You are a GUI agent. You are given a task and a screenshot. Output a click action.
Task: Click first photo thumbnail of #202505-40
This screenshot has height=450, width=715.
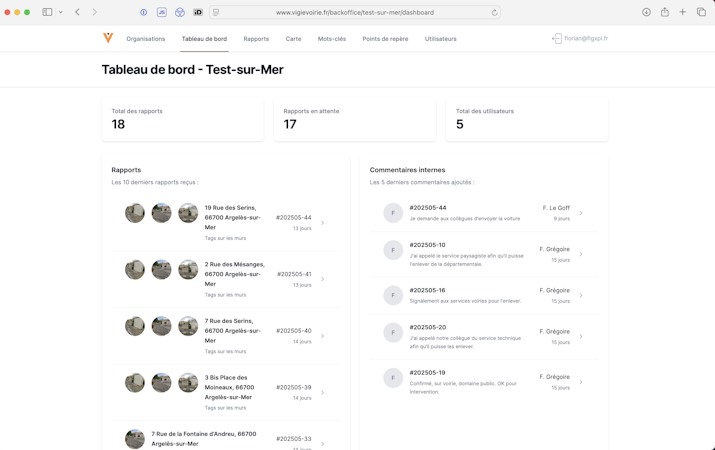coord(135,326)
